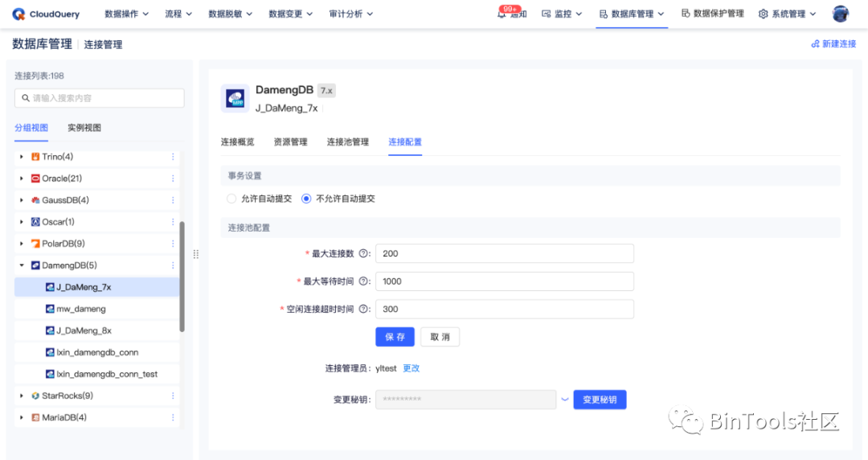Open the more options for Oracle group
Viewport: 868px width, 460px height.
tap(173, 179)
